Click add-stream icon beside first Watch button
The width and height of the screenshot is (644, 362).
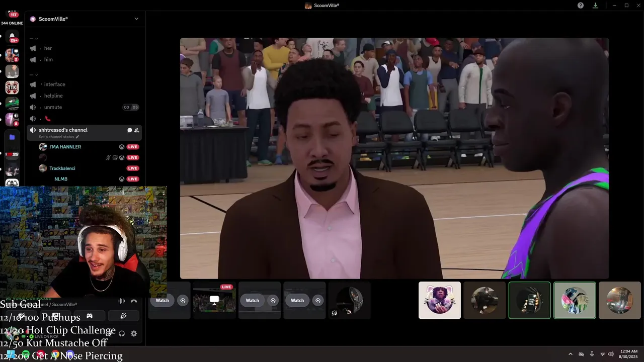pyautogui.click(x=183, y=301)
